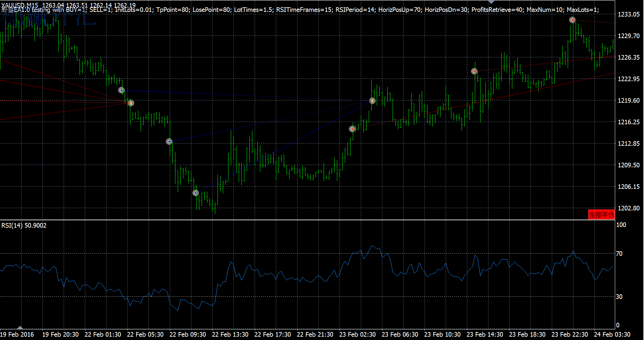
Task: Click the RSI level 70 label
Action: pyautogui.click(x=619, y=254)
